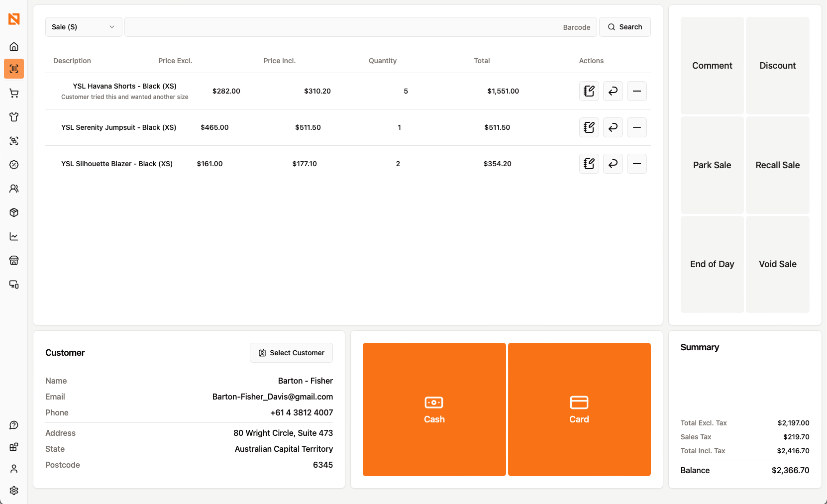Expand the Sale (S) dropdown
This screenshot has width=827, height=504.
pyautogui.click(x=83, y=27)
